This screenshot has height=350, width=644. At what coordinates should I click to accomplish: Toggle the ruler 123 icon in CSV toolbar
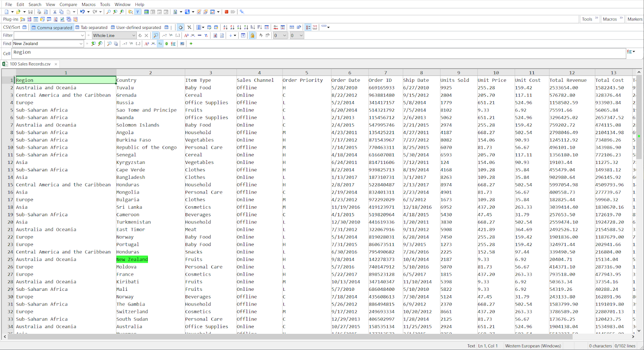click(x=315, y=27)
